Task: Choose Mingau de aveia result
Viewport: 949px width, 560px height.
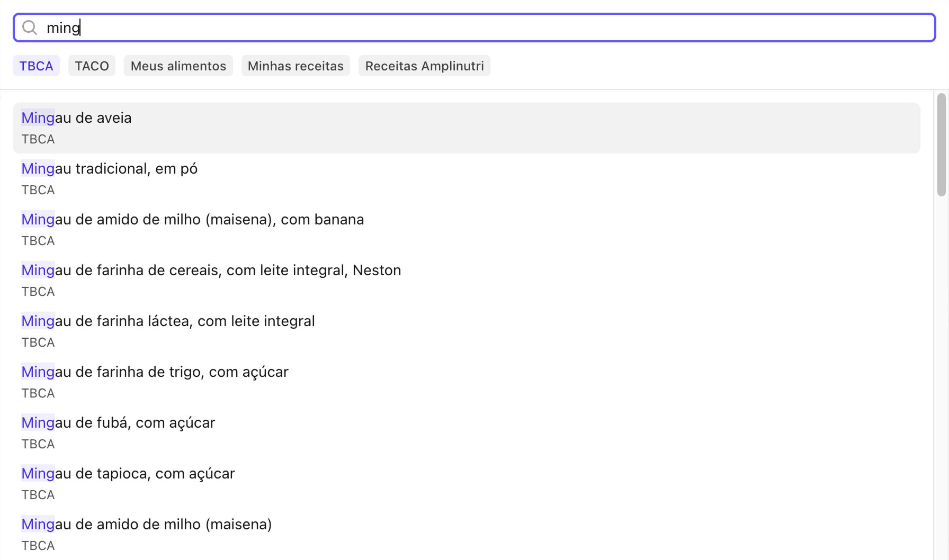Action: [x=466, y=128]
